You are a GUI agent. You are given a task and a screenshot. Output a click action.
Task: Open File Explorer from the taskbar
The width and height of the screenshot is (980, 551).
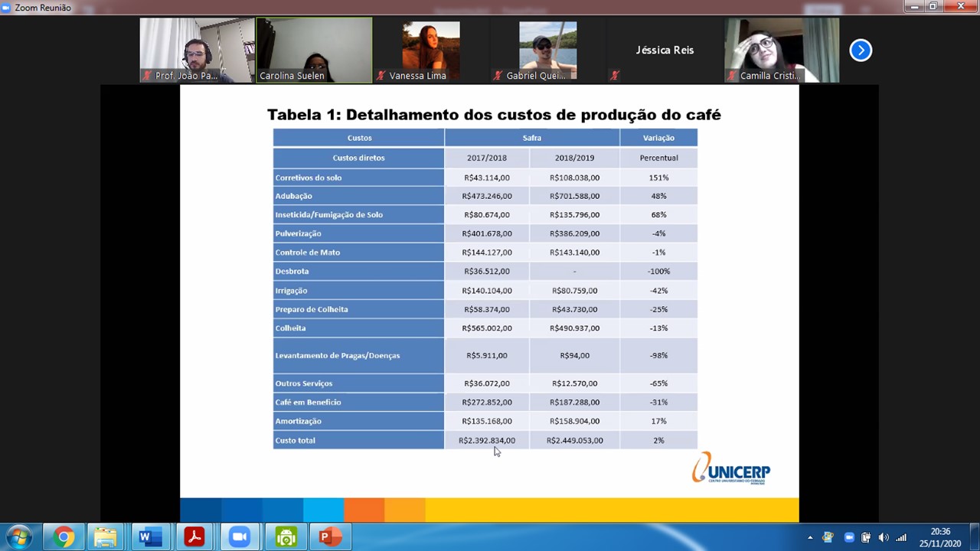pyautogui.click(x=106, y=537)
